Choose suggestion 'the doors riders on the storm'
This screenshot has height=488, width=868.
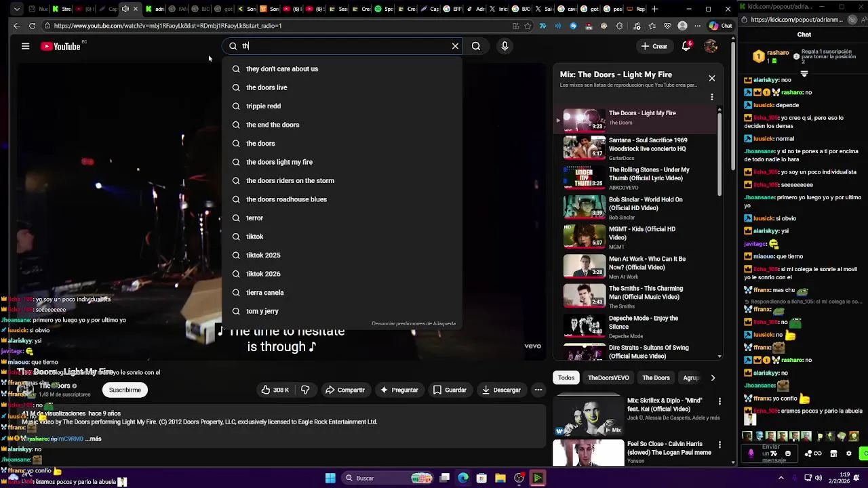pos(342,180)
